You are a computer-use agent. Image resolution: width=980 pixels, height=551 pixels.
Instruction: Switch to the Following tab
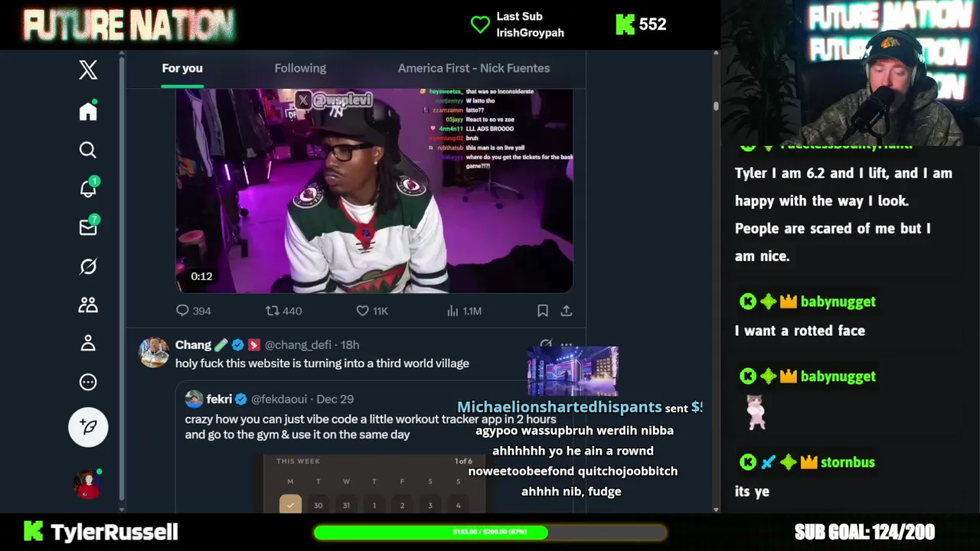click(x=300, y=68)
